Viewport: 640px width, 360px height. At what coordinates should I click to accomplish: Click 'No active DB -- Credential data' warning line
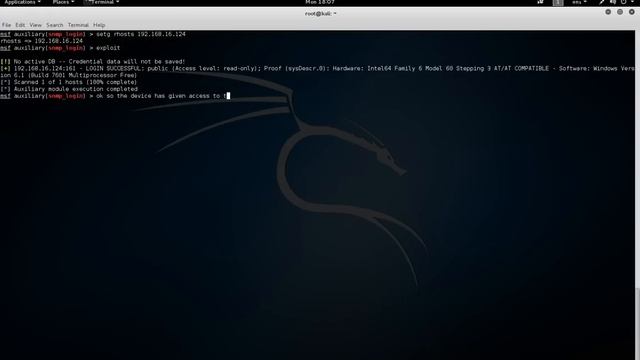pos(93,62)
